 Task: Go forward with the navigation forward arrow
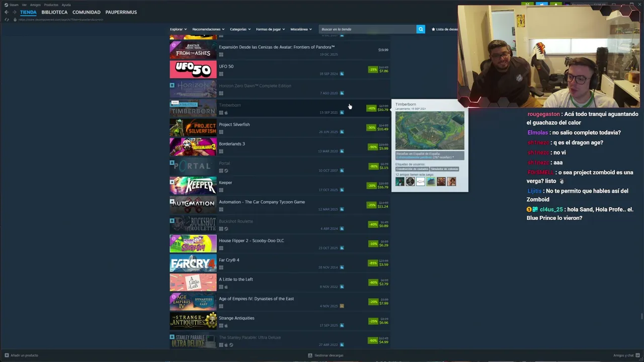pyautogui.click(x=14, y=12)
